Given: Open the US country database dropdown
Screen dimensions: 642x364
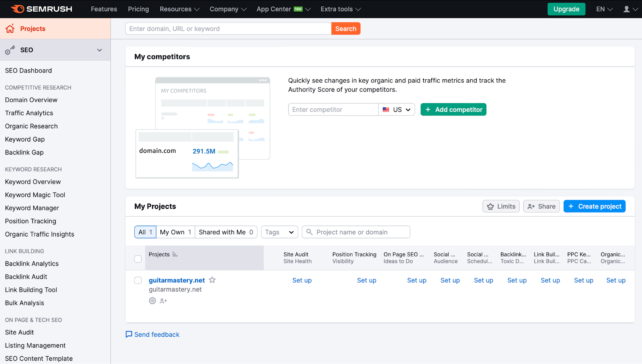Looking at the screenshot, I should pyautogui.click(x=397, y=109).
